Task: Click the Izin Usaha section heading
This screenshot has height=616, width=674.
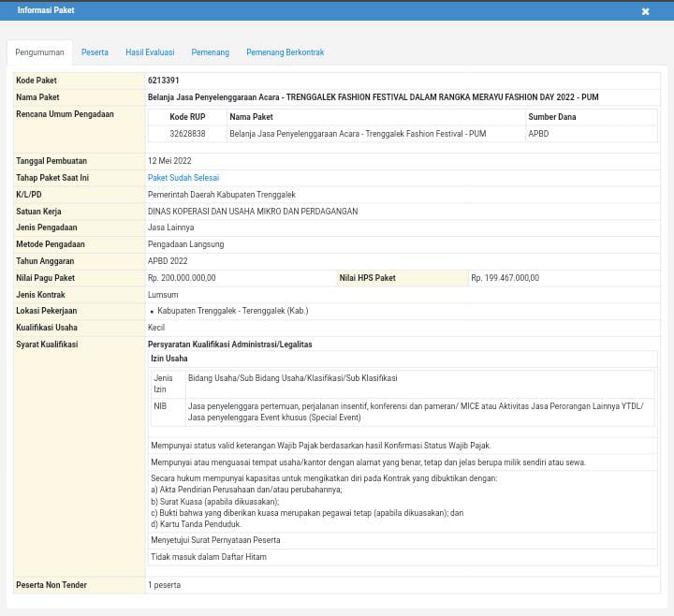Action: coord(168,359)
